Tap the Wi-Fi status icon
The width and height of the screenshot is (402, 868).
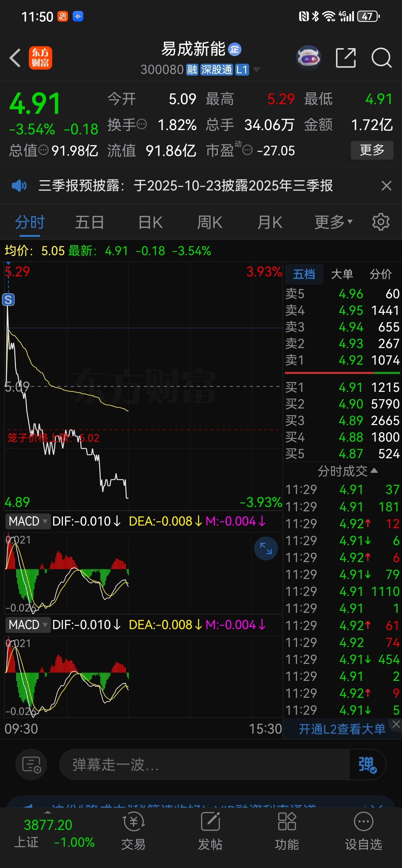click(329, 16)
